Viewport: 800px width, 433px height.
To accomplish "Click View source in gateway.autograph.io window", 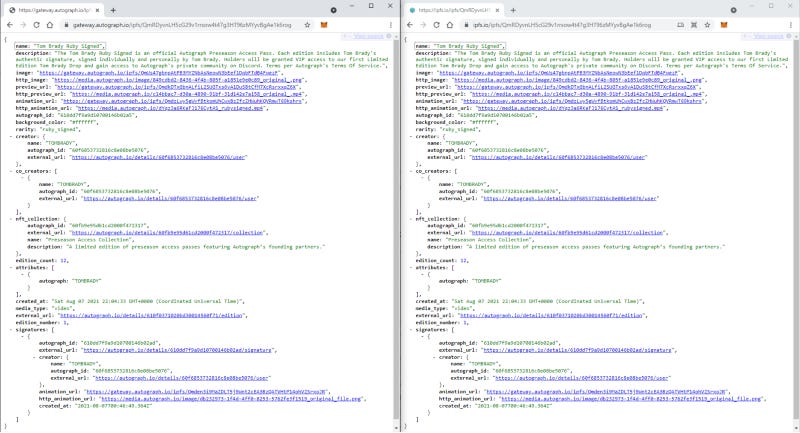I will coord(368,36).
